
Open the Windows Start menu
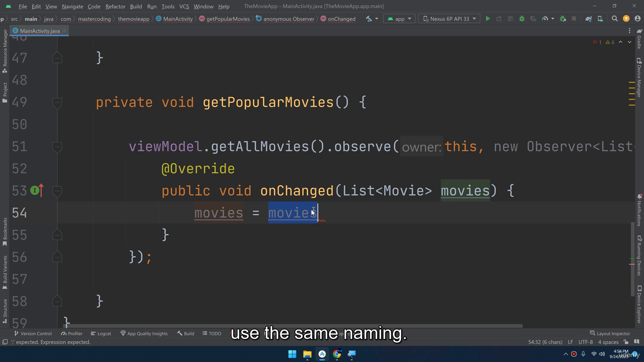[292, 354]
